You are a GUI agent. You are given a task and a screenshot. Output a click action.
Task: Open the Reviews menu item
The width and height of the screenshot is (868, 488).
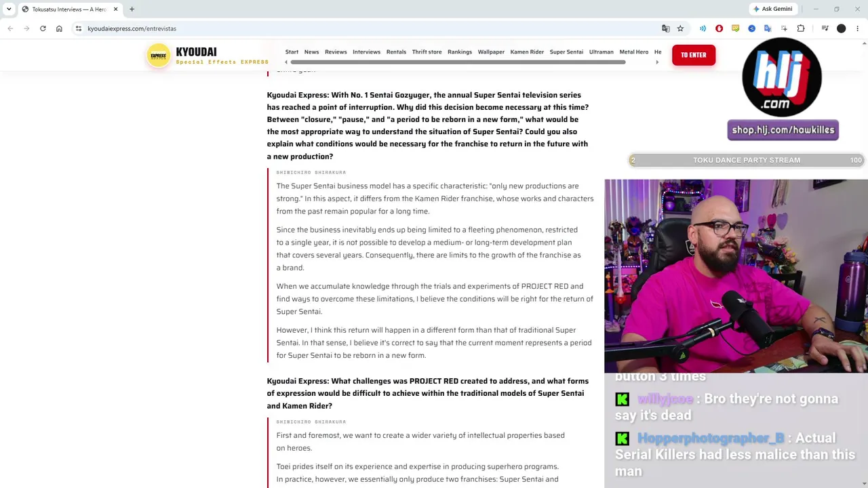pyautogui.click(x=336, y=52)
